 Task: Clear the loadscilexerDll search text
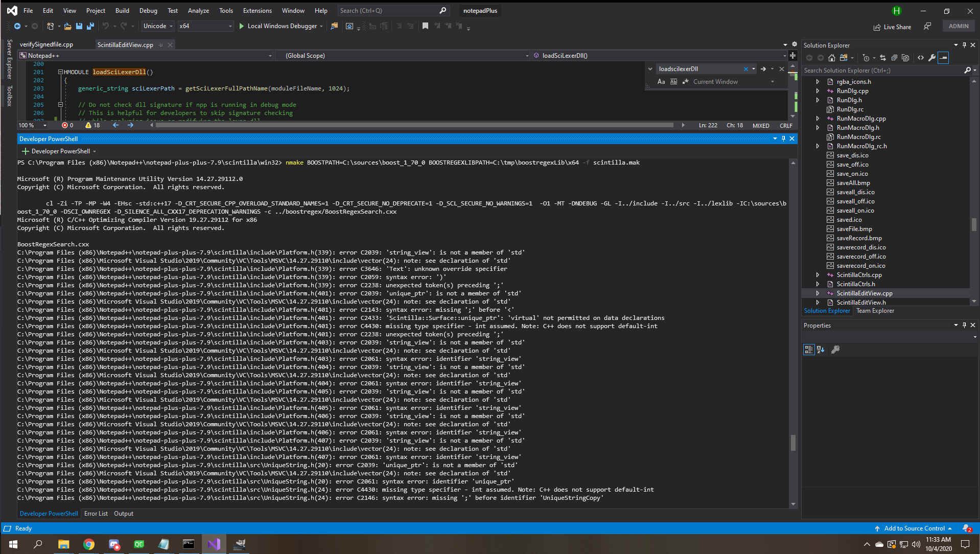click(x=745, y=69)
